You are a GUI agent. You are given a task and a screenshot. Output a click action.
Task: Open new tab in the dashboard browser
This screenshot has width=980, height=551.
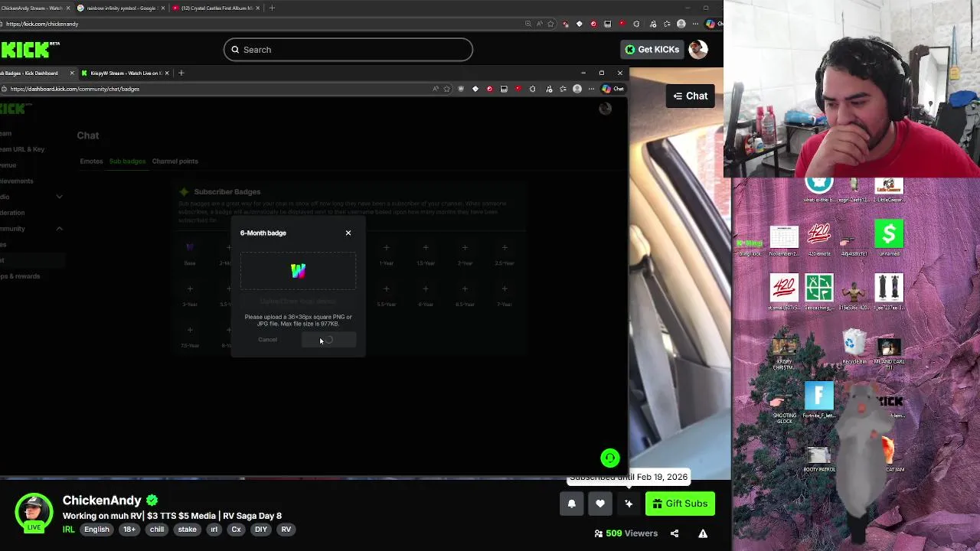coord(181,73)
